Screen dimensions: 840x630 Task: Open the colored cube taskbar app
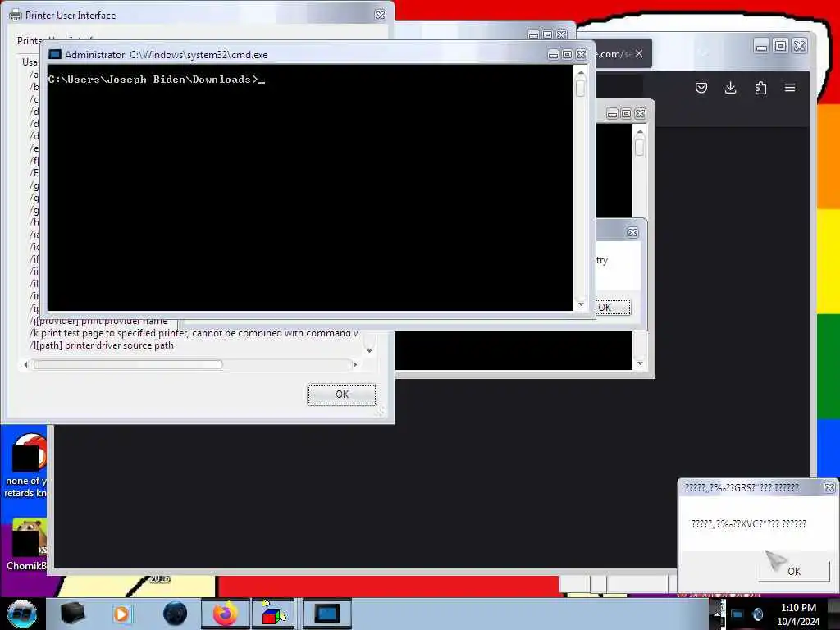273,614
